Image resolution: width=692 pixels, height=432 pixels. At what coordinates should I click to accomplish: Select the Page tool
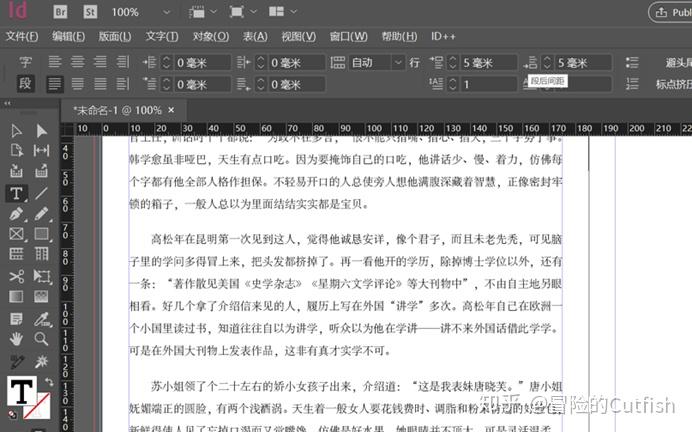click(16, 150)
